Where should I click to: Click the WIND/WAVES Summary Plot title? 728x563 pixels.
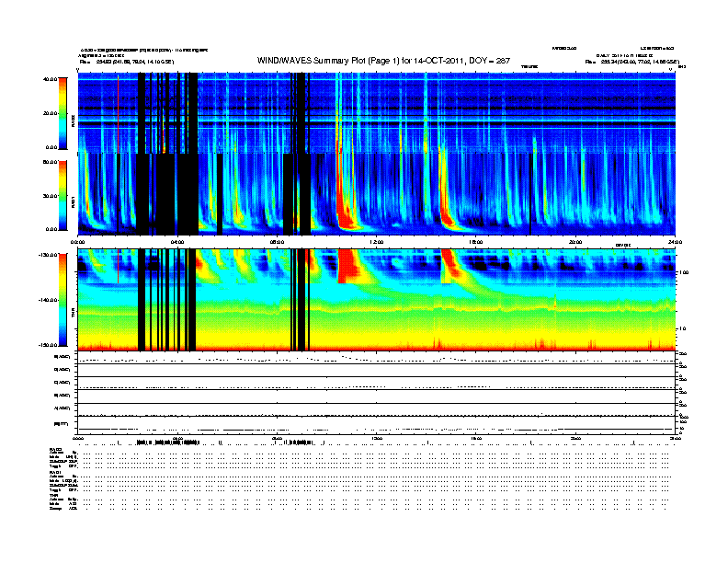pos(383,61)
